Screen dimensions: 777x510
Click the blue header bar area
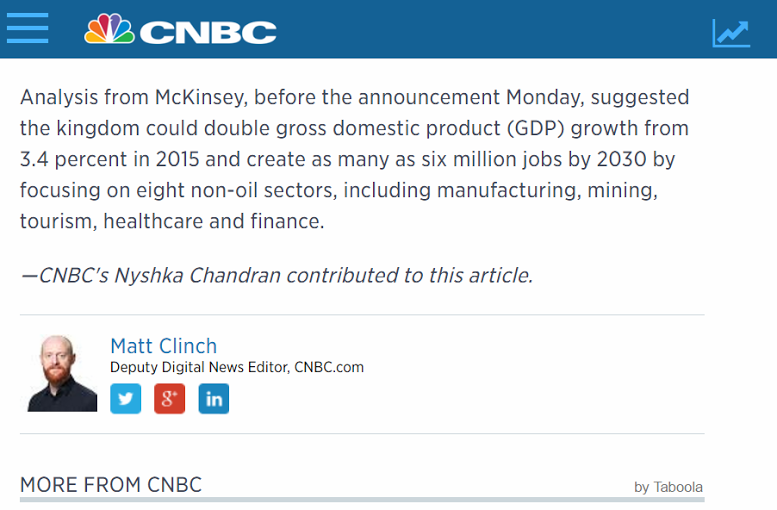(x=388, y=29)
